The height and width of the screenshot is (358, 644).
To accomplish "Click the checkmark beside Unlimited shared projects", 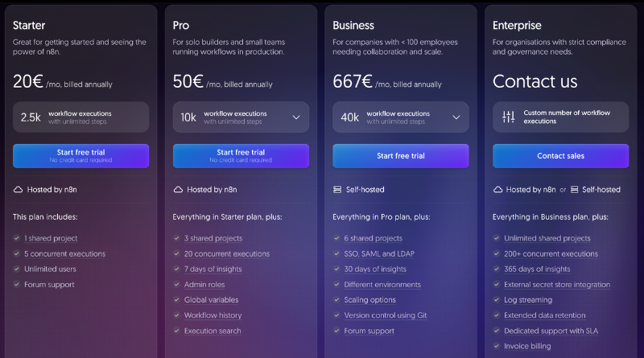I will pyautogui.click(x=497, y=239).
